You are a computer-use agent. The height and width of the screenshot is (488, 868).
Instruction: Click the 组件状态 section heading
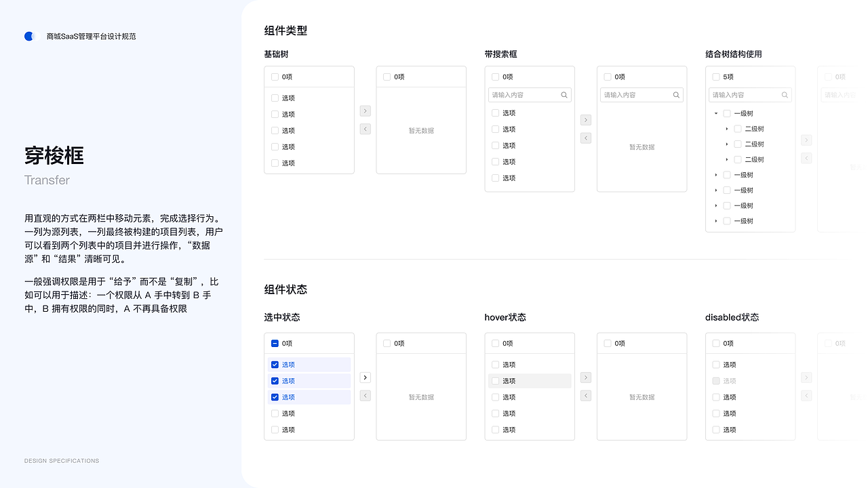(285, 289)
